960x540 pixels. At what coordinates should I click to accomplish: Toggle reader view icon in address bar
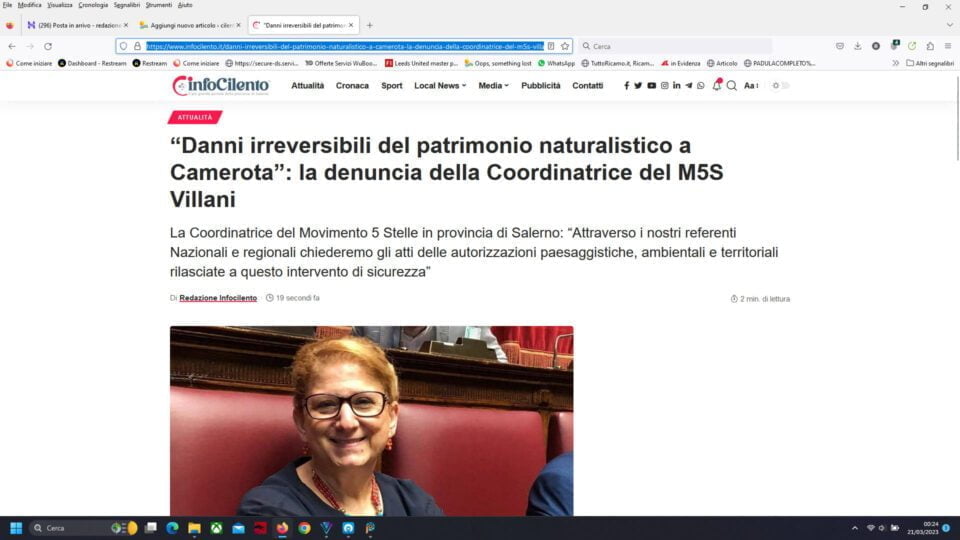tap(551, 46)
